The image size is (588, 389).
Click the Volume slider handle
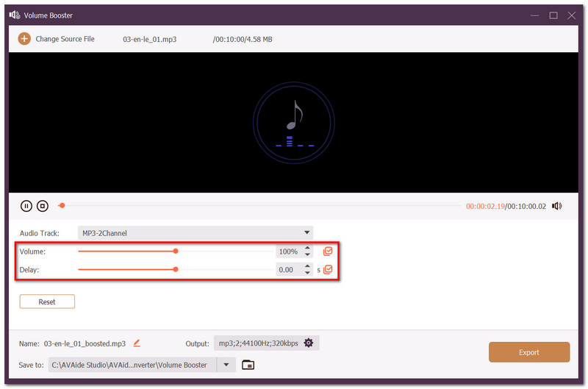pos(176,251)
